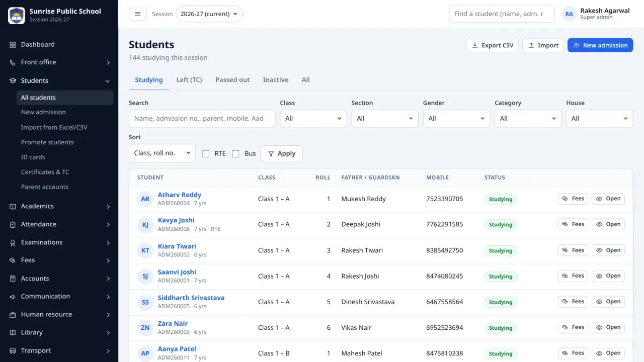Click the SJ avatar for Saanvi Joshi
Image resolution: width=644 pixels, height=362 pixels.
pyautogui.click(x=145, y=276)
